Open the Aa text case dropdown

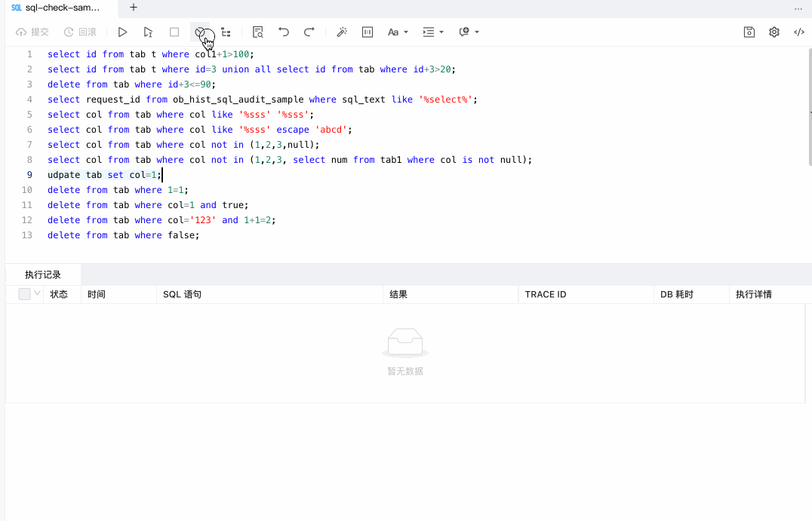coord(398,32)
